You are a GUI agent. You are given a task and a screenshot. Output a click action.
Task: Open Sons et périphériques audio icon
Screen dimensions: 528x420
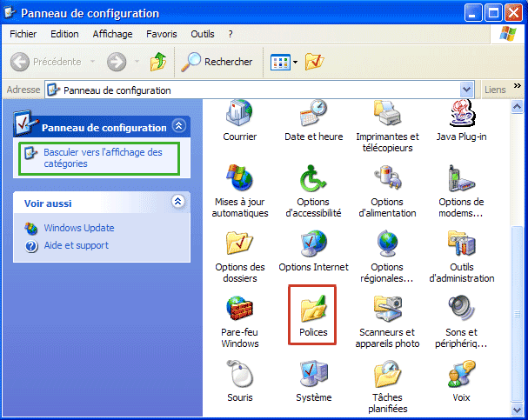tap(461, 322)
